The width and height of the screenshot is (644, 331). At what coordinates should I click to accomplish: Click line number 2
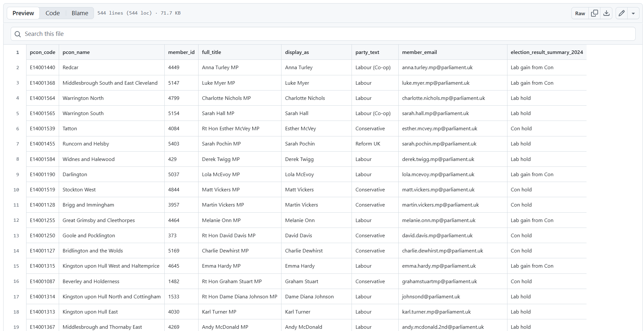point(17,68)
